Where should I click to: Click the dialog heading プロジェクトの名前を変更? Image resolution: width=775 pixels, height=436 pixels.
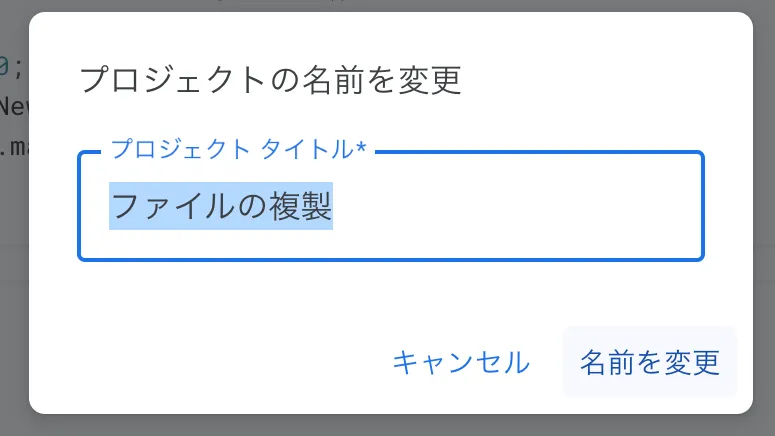coord(270,80)
